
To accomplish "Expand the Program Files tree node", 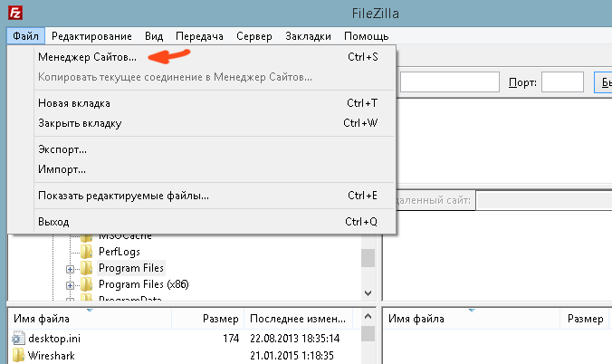I will coord(70,269).
